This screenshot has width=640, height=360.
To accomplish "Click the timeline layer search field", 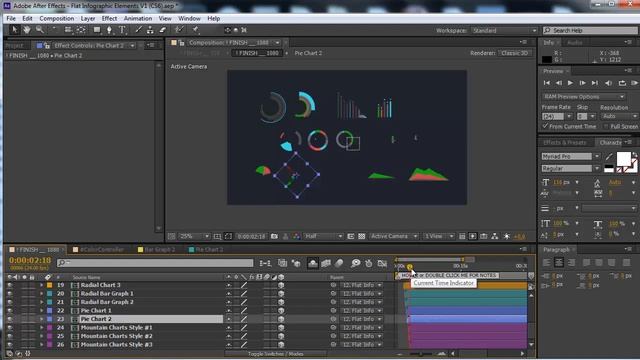I will click(155, 263).
